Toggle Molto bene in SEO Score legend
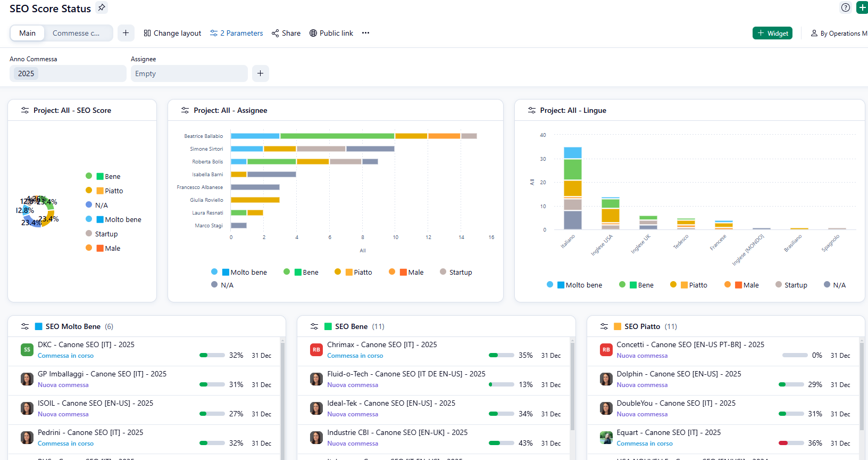 (x=113, y=219)
